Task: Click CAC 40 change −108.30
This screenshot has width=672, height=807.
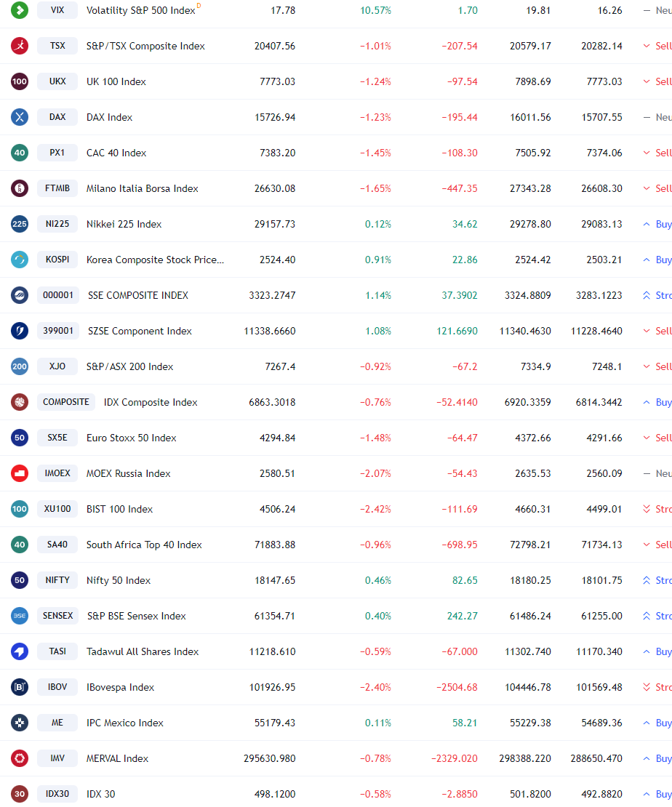Action: (x=460, y=153)
